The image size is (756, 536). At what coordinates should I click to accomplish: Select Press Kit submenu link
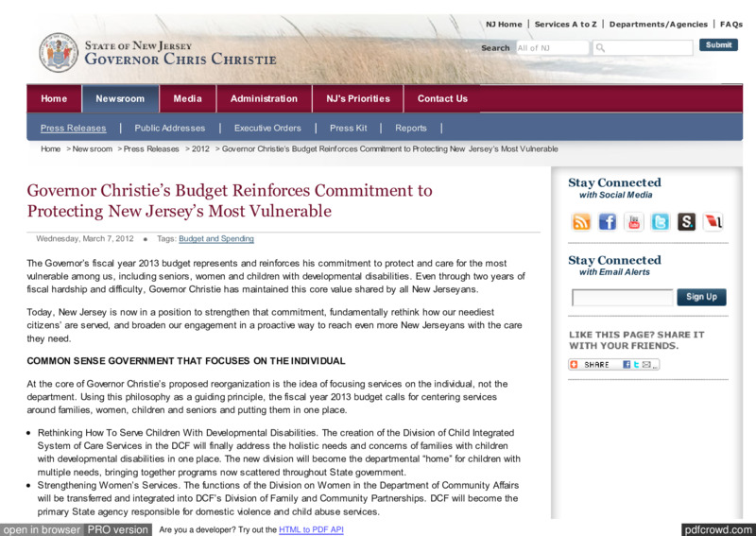pyautogui.click(x=348, y=128)
